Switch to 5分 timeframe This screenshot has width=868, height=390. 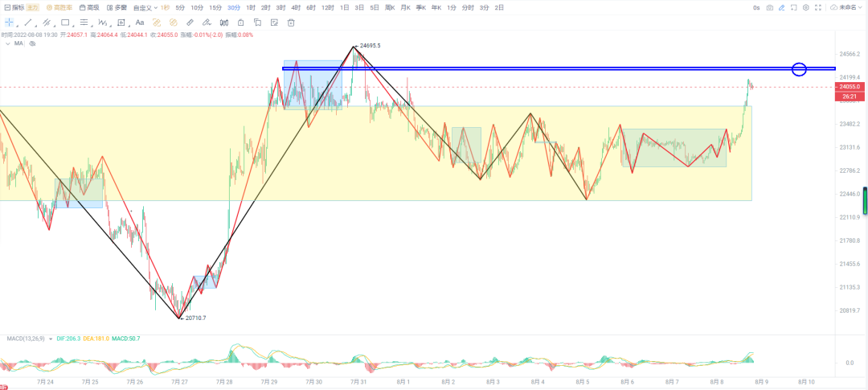[181, 8]
